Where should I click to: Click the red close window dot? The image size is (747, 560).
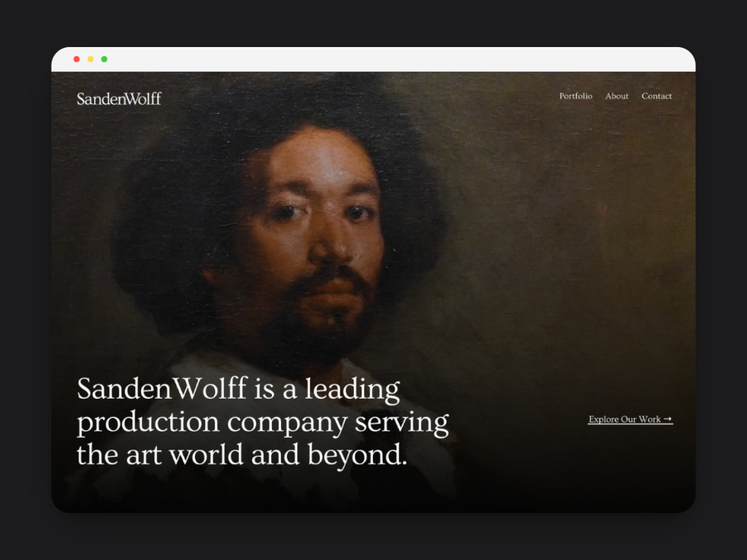point(77,59)
